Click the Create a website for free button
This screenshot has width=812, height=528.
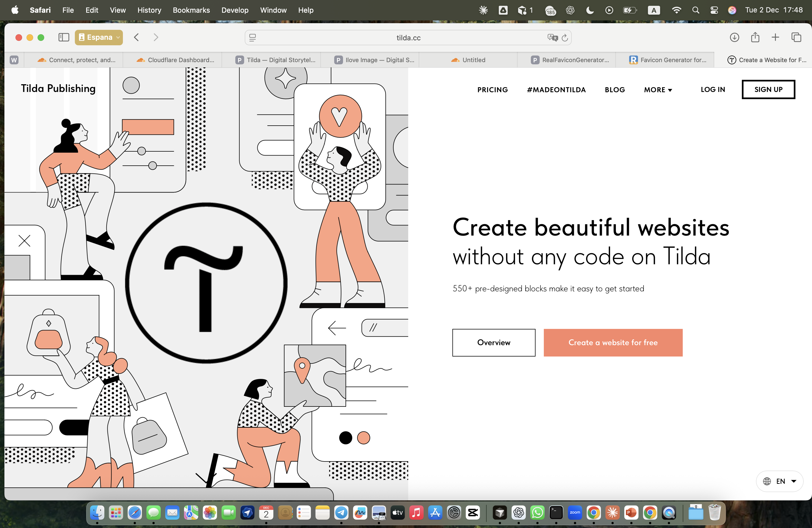[x=613, y=342]
